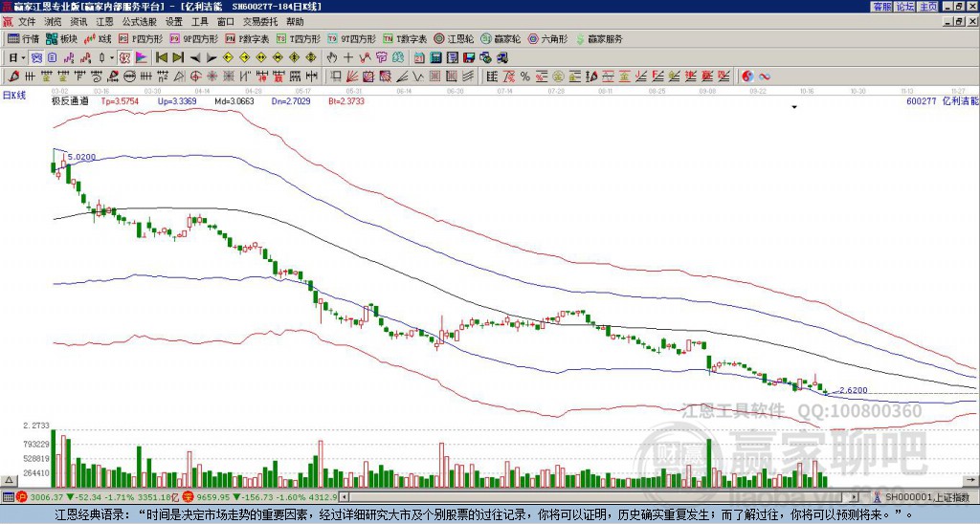Open the 行情 market quotes view

point(24,39)
